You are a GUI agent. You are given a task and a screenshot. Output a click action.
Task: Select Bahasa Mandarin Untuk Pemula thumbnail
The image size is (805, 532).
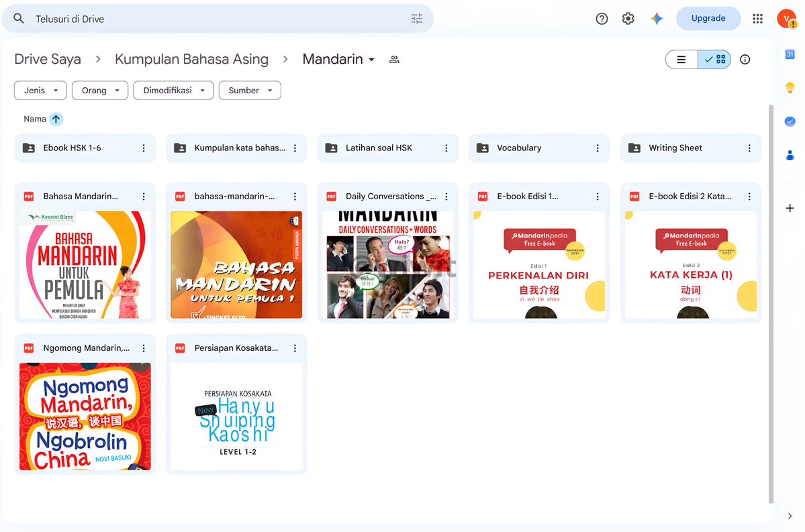point(85,265)
